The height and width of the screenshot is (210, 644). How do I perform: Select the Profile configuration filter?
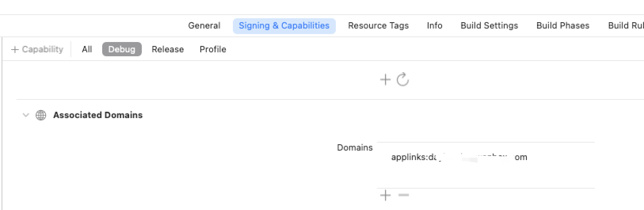213,50
